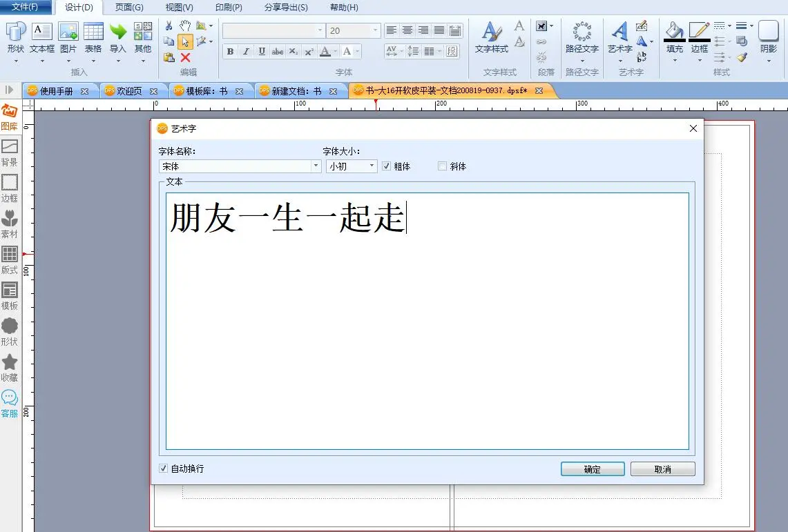Select the arrow pointer tool

coord(186,41)
